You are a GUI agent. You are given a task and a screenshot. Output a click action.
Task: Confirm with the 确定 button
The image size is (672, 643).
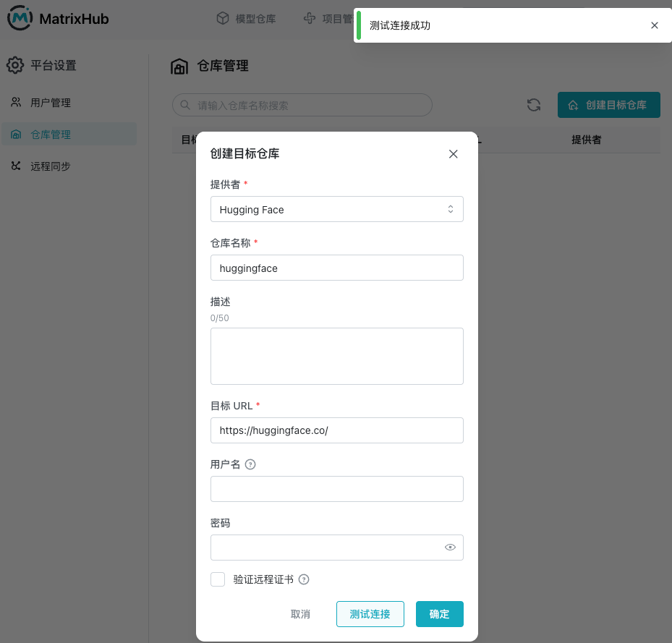pyautogui.click(x=439, y=614)
